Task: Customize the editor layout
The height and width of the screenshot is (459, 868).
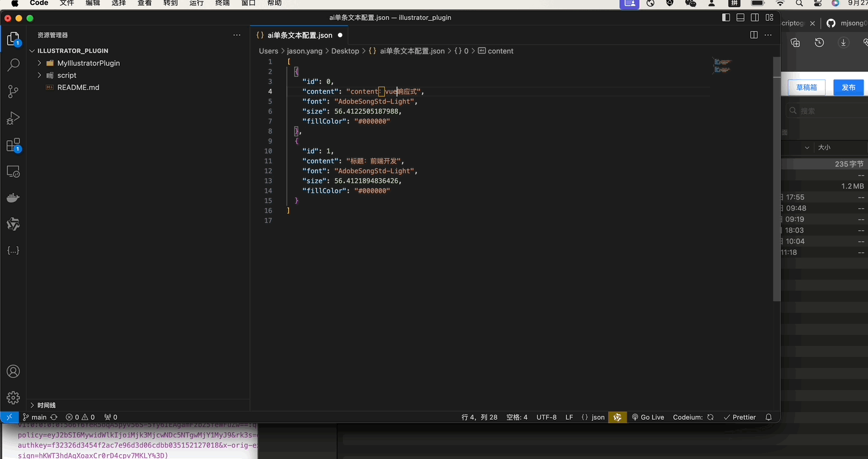Action: [769, 18]
